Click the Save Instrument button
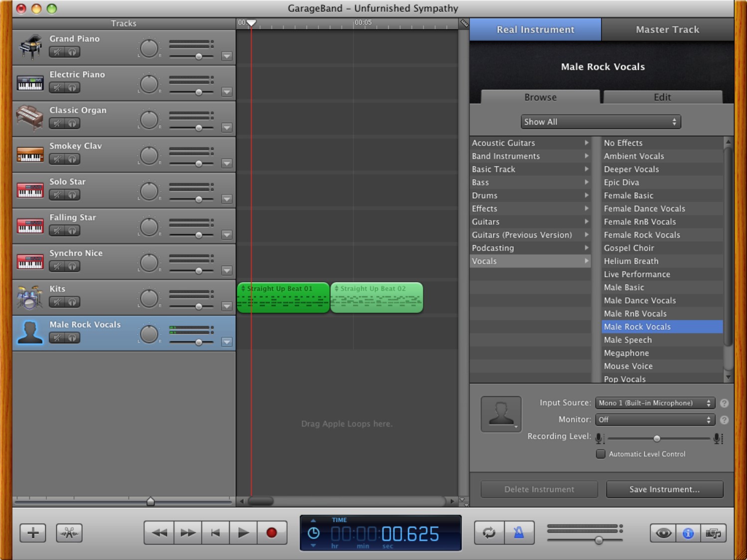 664,489
